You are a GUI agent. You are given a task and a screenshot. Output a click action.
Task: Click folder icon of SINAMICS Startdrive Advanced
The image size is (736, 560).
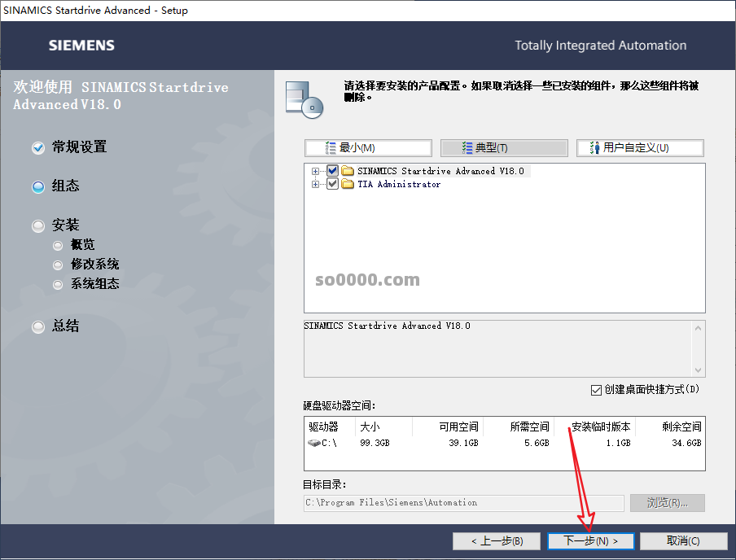point(348,170)
